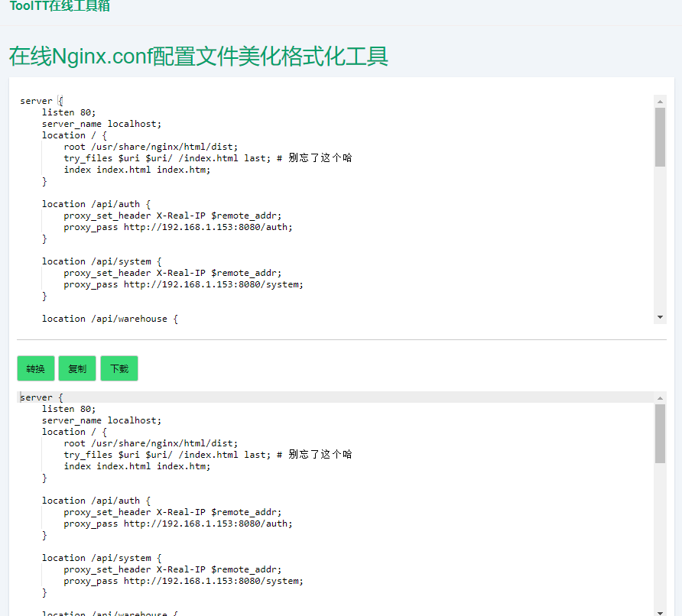Click the input editor's scroll-down arrow
The height and width of the screenshot is (616, 682).
click(660, 317)
